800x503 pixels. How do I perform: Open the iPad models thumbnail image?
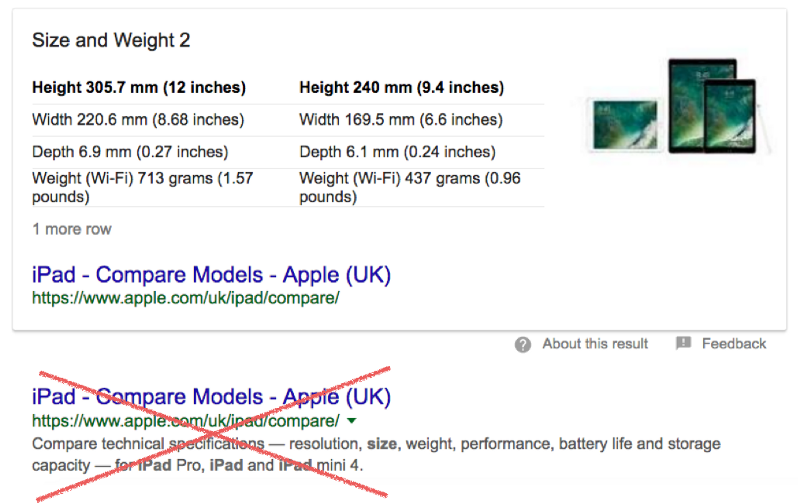point(678,106)
